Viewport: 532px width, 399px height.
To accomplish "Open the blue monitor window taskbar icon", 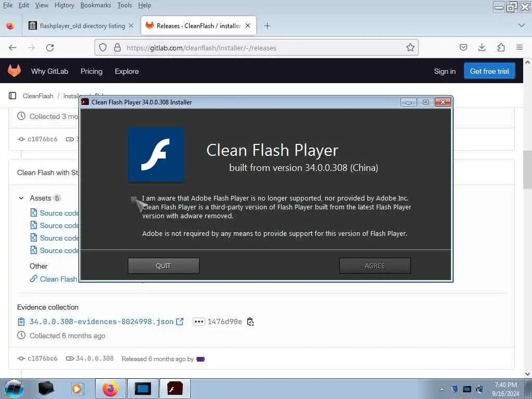I will click(x=143, y=389).
